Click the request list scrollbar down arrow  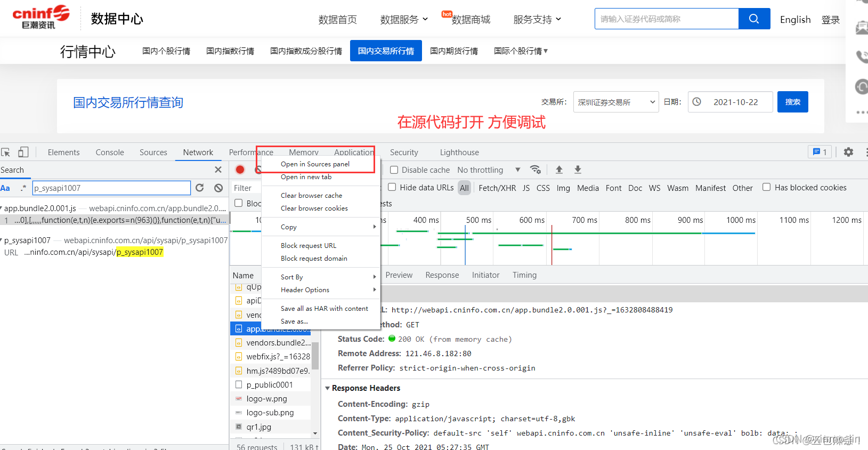pos(315,433)
